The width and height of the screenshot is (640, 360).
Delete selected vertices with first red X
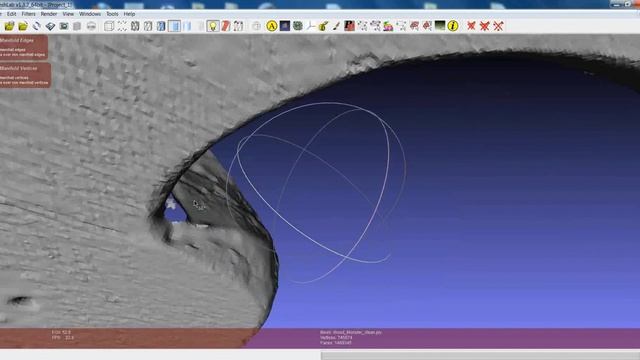tap(471, 26)
